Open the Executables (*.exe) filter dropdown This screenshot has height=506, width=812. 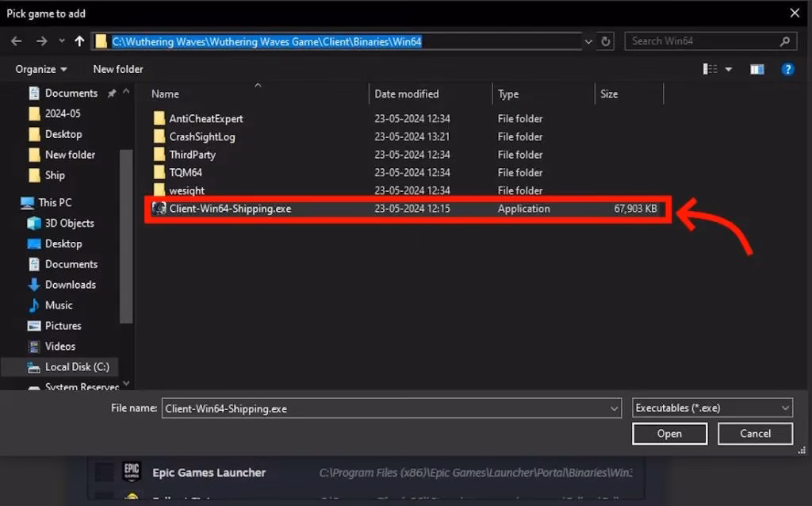pos(712,408)
